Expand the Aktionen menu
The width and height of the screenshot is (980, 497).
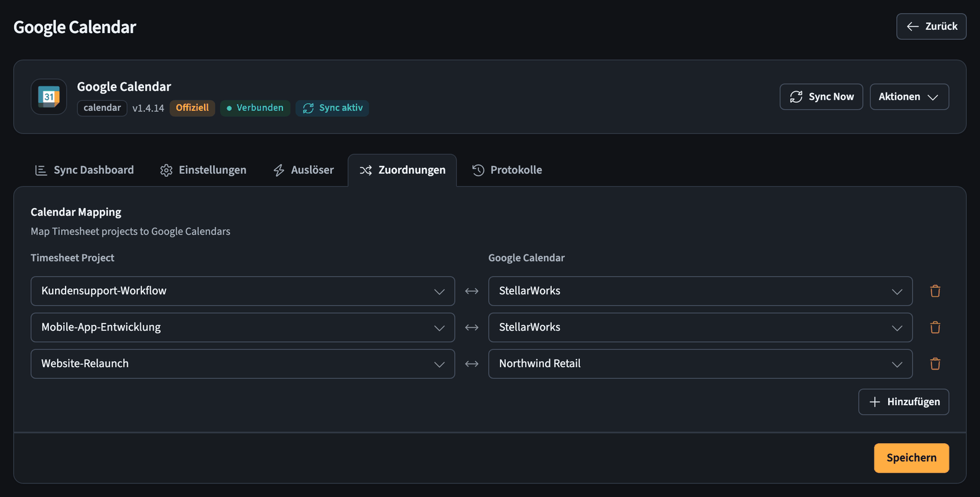[909, 97]
